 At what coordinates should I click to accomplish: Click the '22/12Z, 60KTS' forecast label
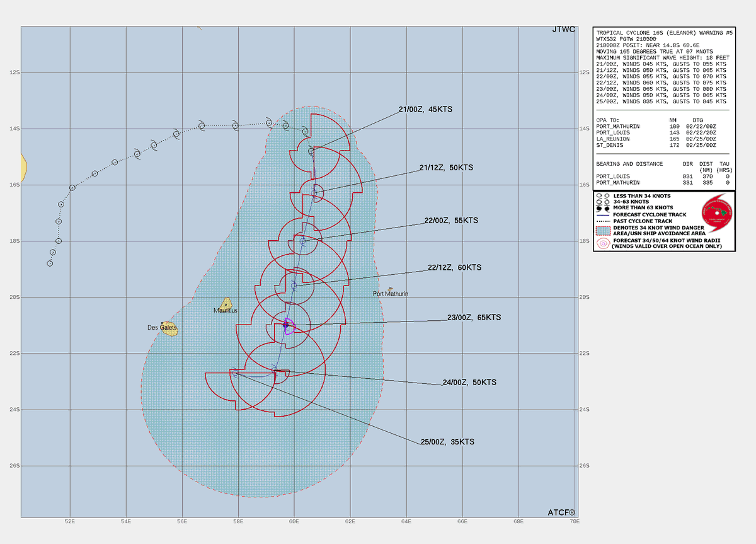454,267
